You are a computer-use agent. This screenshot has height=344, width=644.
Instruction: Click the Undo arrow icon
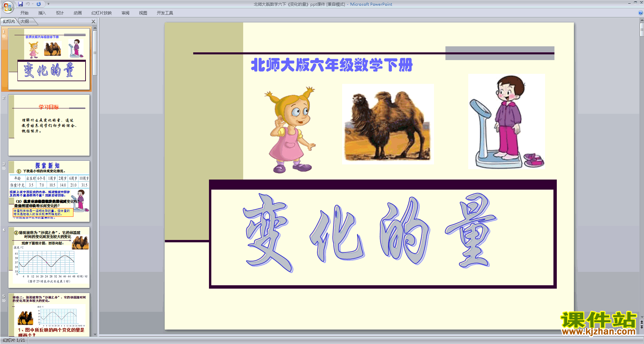coord(28,4)
